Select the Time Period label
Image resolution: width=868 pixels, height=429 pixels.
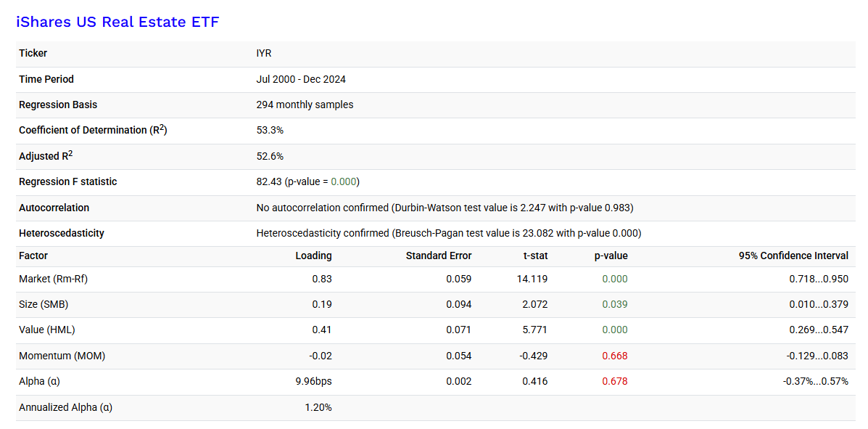coord(46,79)
